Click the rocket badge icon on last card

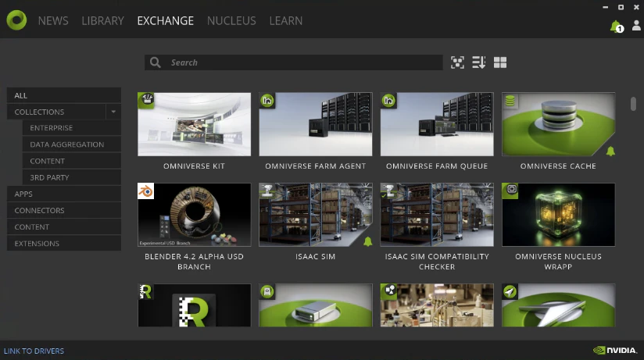coord(510,291)
